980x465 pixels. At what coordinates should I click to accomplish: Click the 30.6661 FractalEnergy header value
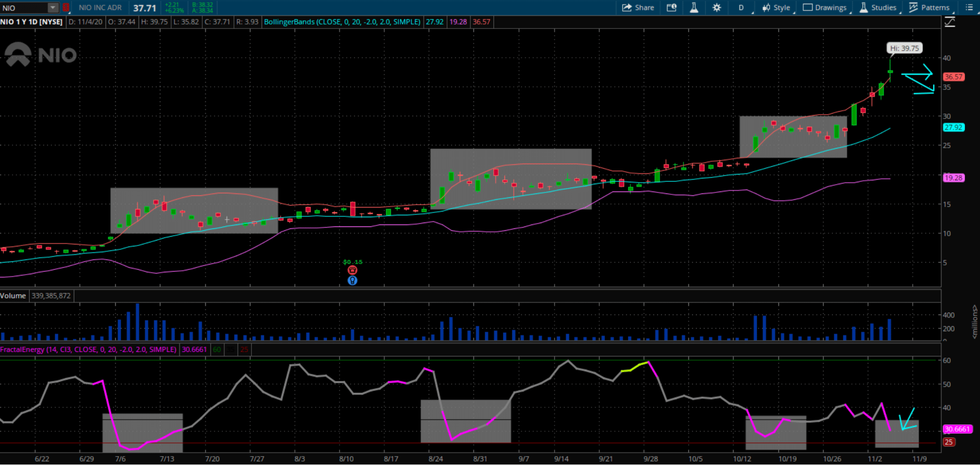click(194, 350)
